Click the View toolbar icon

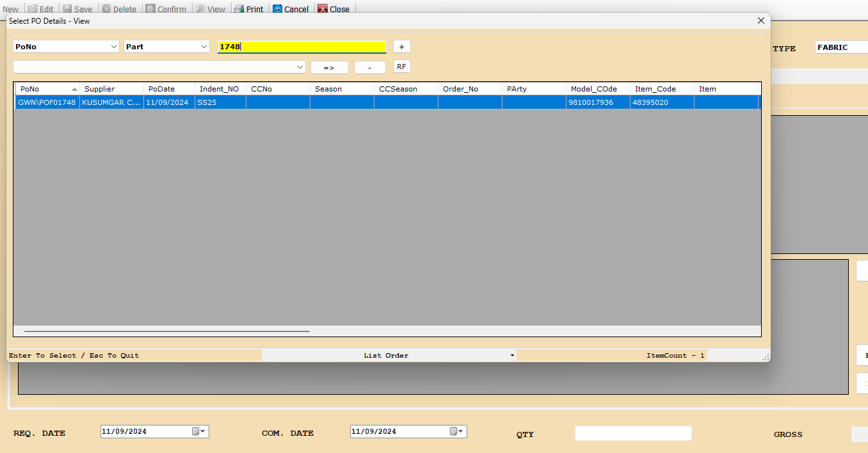pyautogui.click(x=200, y=9)
